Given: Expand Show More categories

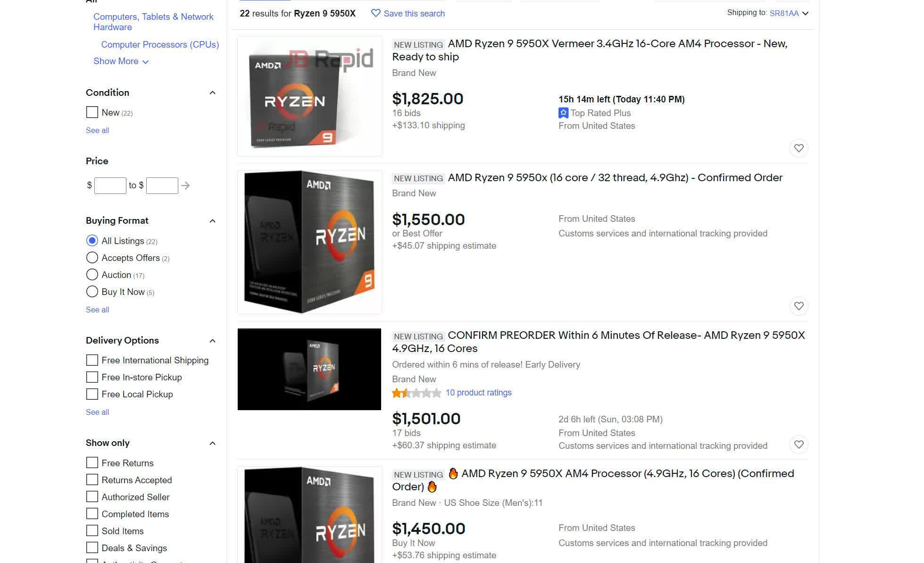Looking at the screenshot, I should [x=121, y=61].
